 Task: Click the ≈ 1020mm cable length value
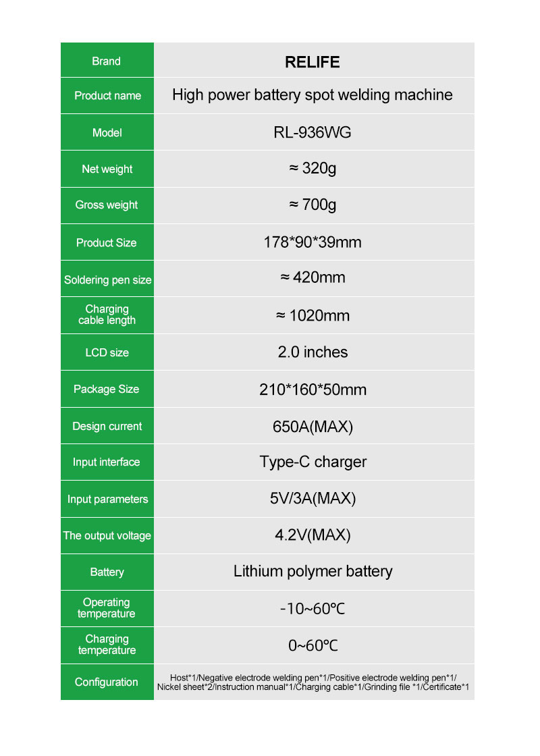[312, 315]
